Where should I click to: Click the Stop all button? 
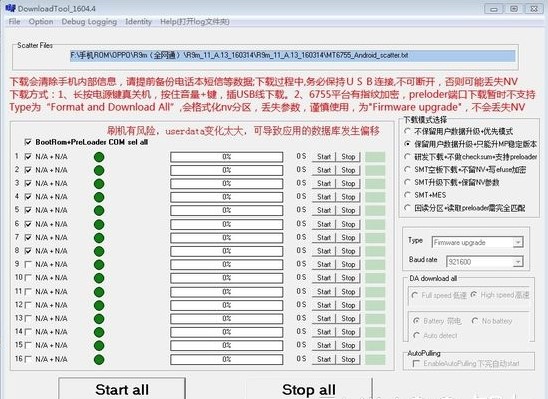click(x=309, y=389)
